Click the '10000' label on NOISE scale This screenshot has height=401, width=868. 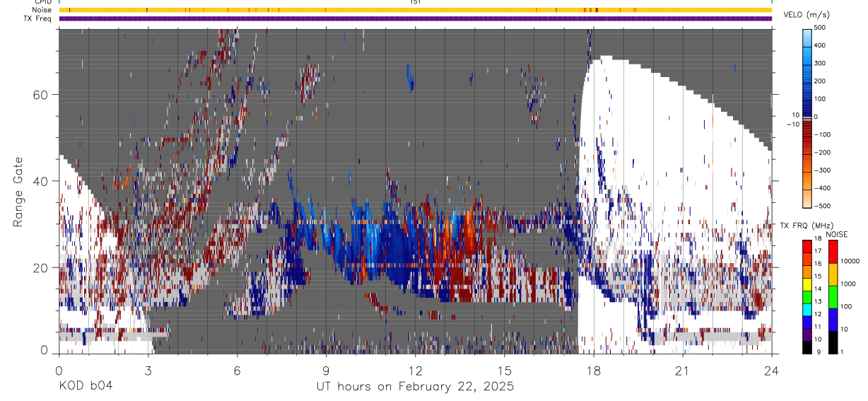(x=850, y=261)
